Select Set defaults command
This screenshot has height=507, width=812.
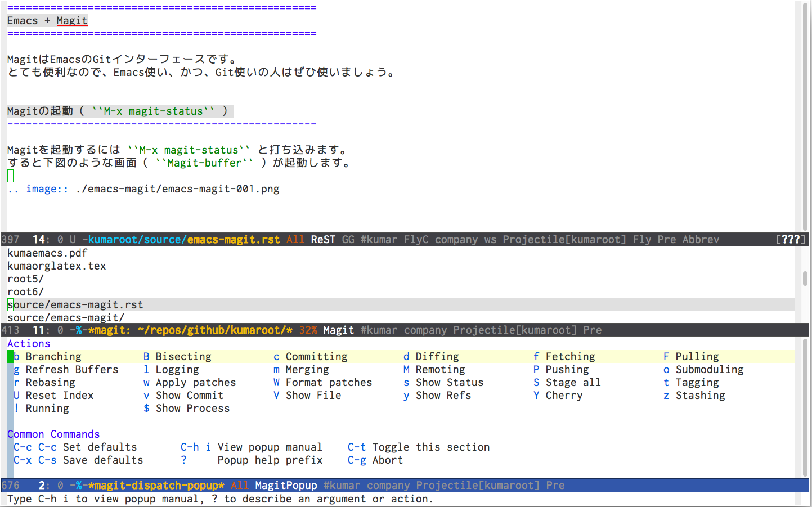[x=75, y=447]
